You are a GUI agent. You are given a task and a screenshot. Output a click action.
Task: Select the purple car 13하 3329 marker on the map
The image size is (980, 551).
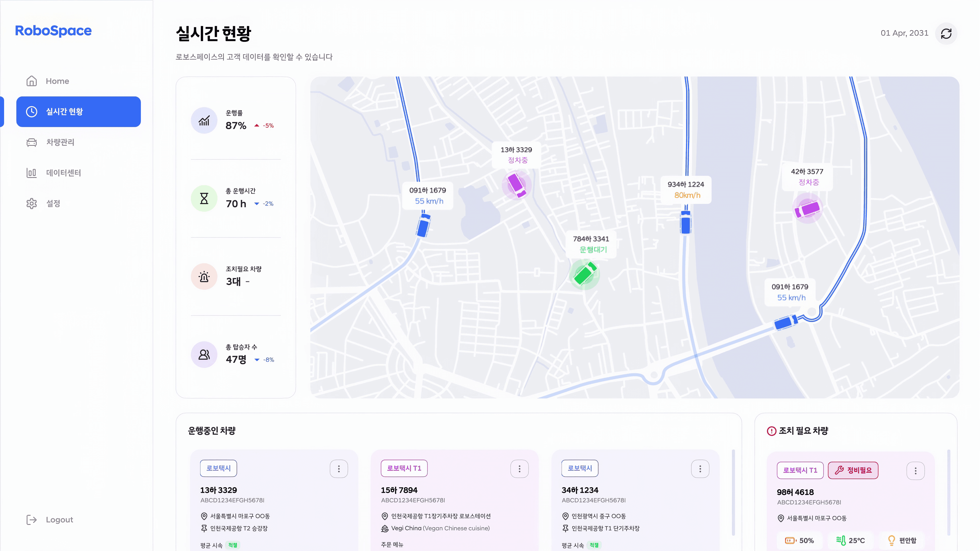tap(516, 185)
